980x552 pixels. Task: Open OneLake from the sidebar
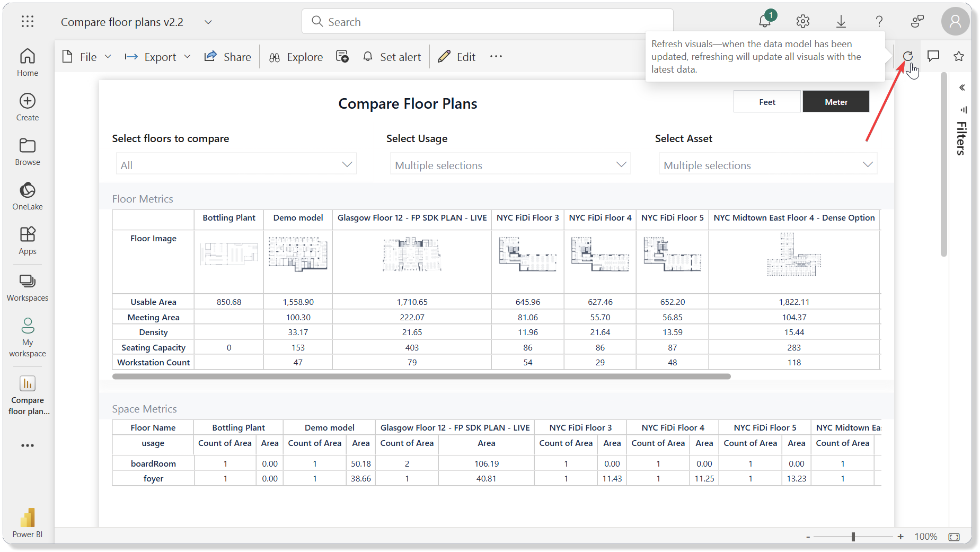(x=27, y=195)
